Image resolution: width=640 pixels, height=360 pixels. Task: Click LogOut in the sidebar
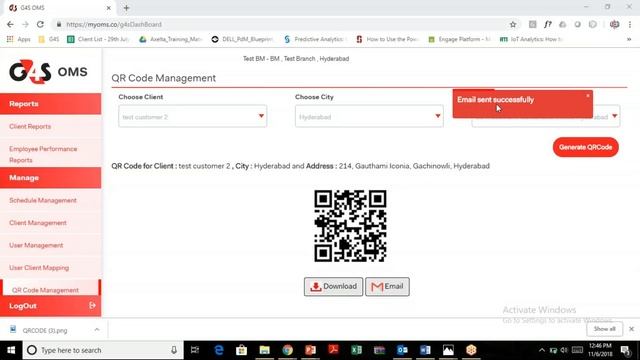[23, 306]
